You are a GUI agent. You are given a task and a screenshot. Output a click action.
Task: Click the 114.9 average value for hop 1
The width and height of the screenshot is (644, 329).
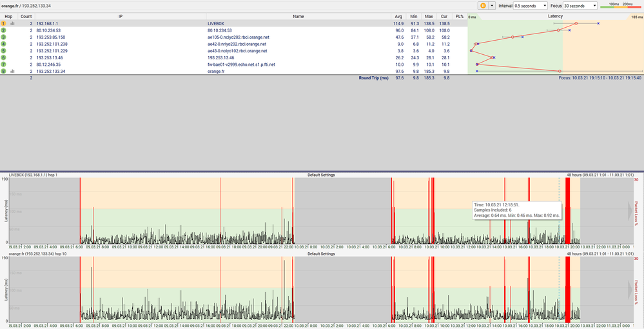tap(398, 24)
